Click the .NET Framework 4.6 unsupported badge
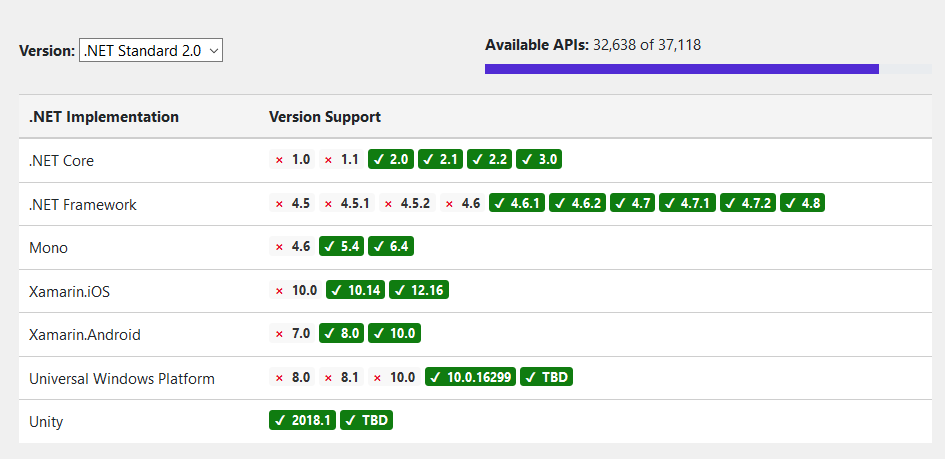This screenshot has height=459, width=945. 462,203
